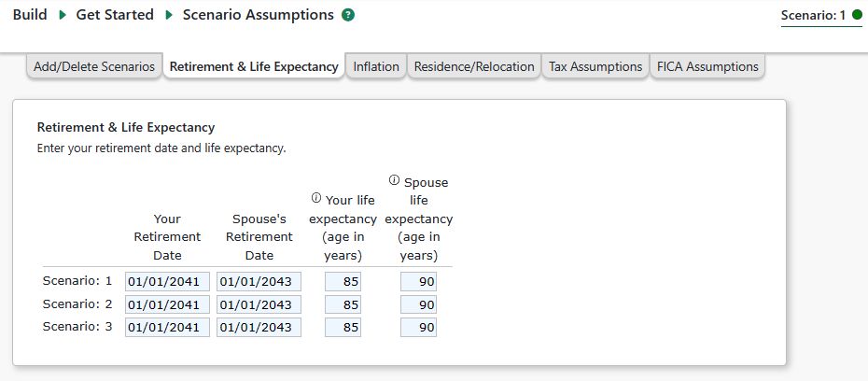Click the Get Started breadcrumb link

click(116, 15)
